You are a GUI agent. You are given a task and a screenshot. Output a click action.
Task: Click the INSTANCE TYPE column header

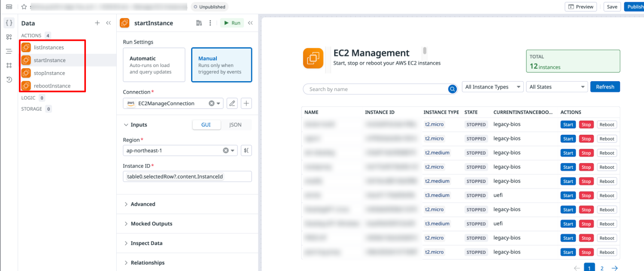tap(441, 112)
